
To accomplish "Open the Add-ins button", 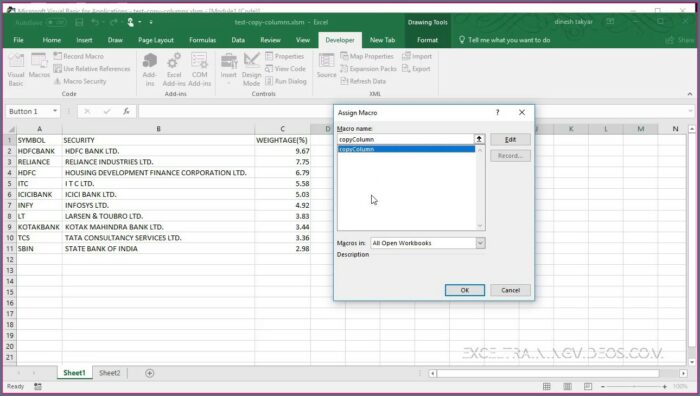I will click(150, 69).
